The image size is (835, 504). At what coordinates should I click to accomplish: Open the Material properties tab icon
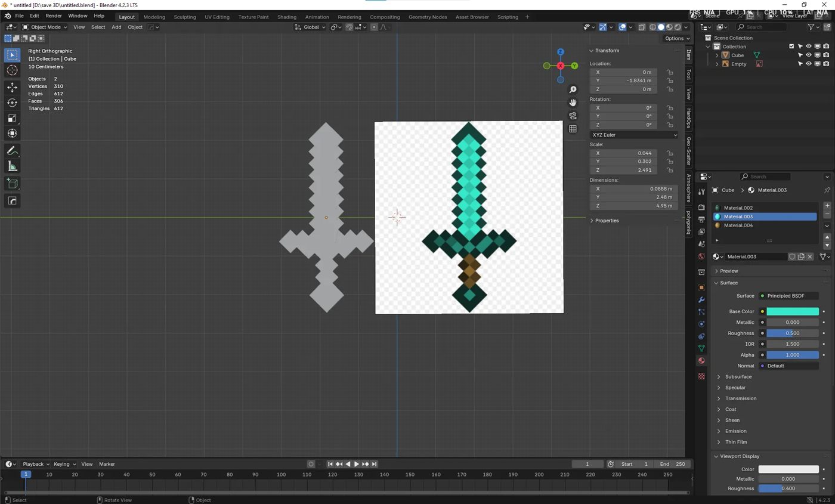click(x=701, y=360)
